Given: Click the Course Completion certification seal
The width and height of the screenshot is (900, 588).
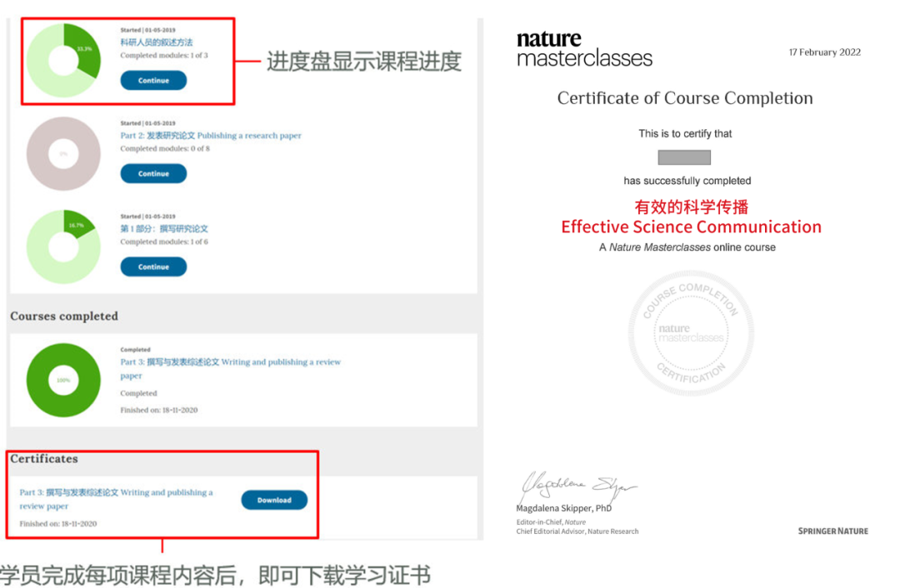Looking at the screenshot, I should (691, 333).
